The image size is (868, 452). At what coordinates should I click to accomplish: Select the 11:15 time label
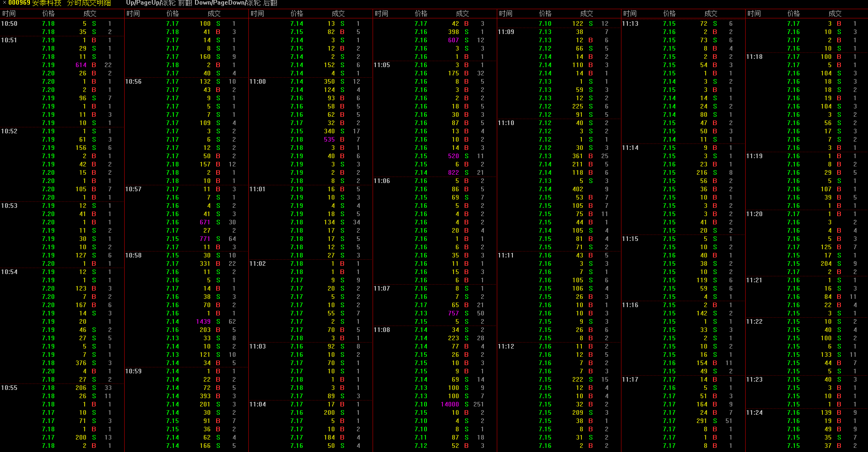(630, 239)
